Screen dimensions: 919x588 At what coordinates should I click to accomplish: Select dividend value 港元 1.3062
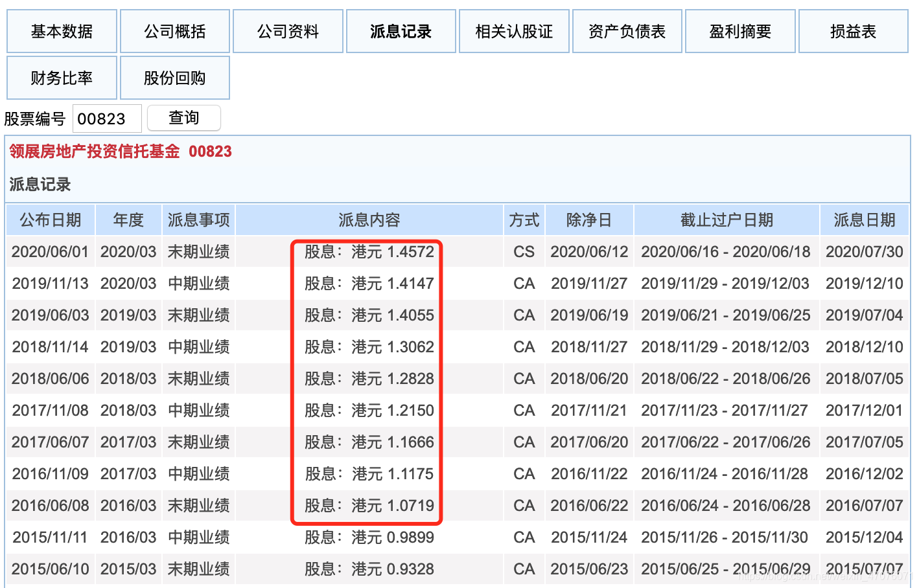393,347
